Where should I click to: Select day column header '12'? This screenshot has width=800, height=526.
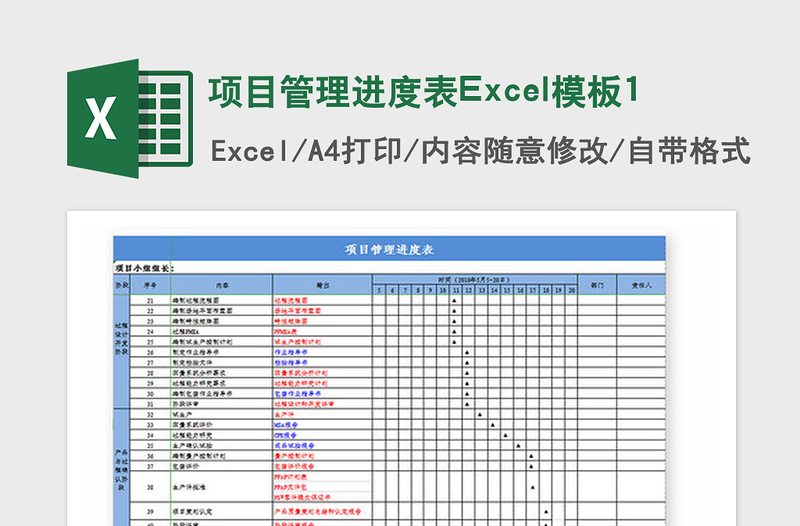pos(468,290)
